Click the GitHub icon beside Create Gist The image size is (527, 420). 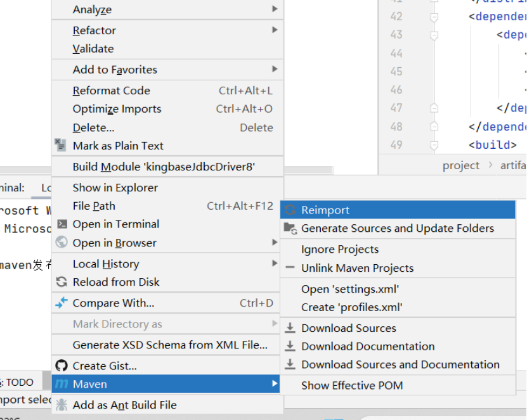pos(62,366)
